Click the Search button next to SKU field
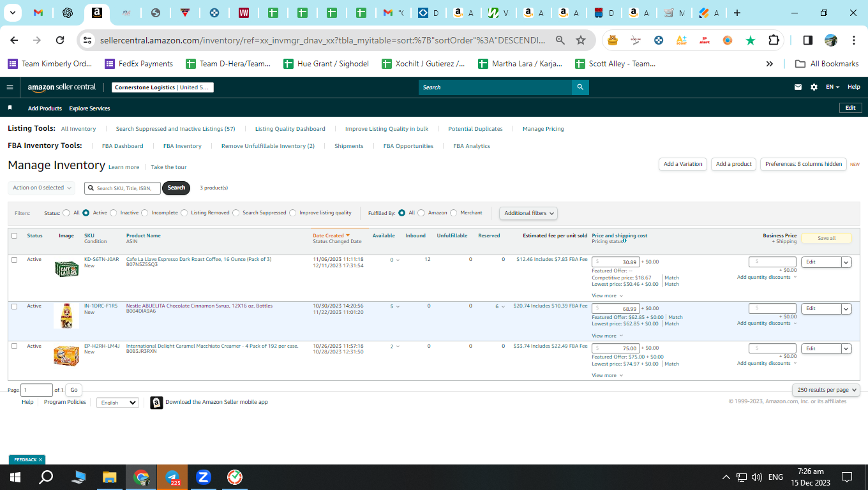868x490 pixels. click(x=177, y=188)
